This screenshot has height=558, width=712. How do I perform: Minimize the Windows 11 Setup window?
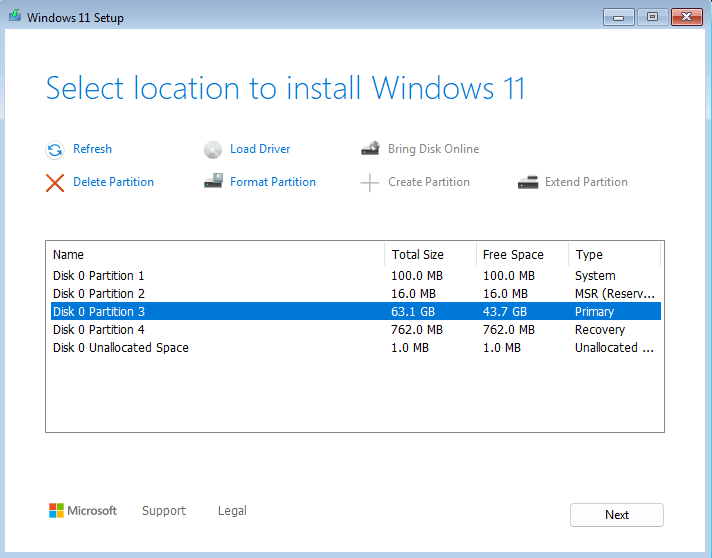click(618, 17)
